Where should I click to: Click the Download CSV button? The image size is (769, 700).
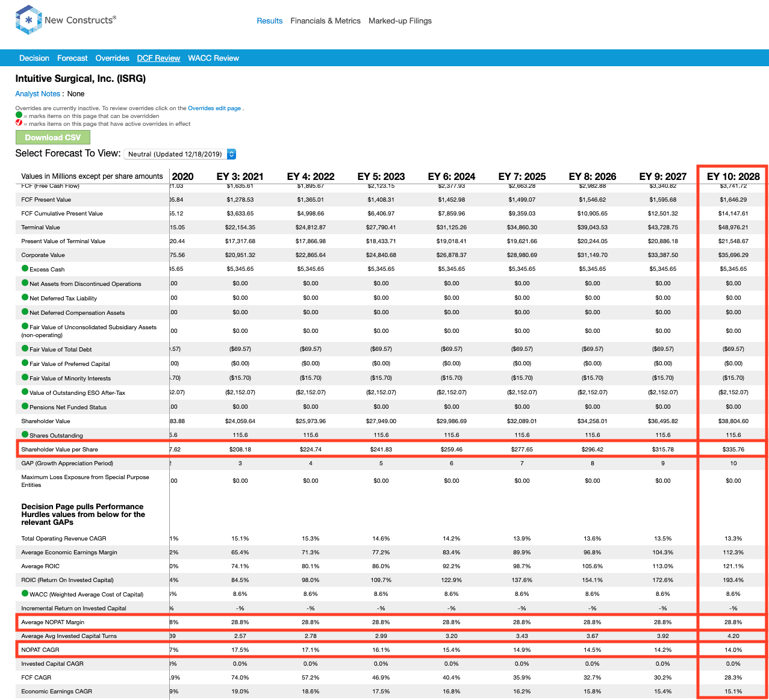coord(53,137)
